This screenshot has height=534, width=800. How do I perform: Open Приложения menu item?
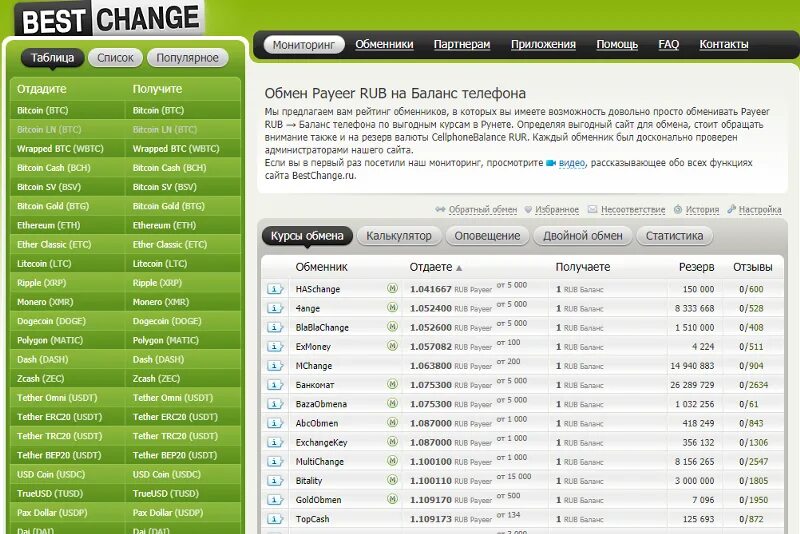click(543, 44)
